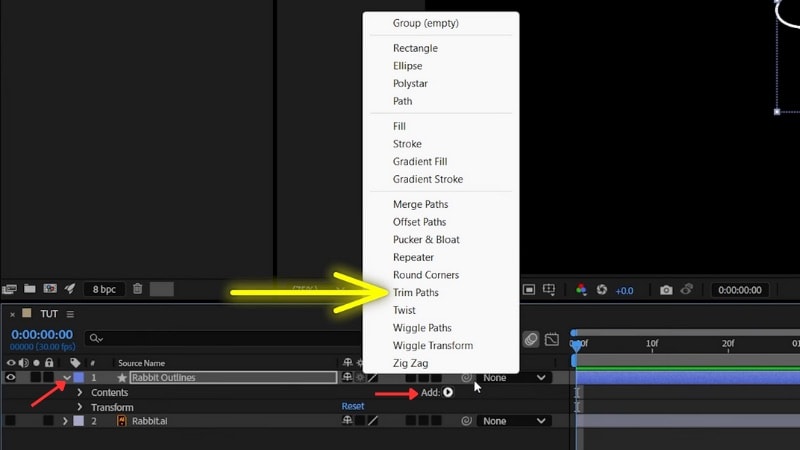Select Stroke in Add menu
Image resolution: width=800 pixels, height=450 pixels.
pos(407,144)
